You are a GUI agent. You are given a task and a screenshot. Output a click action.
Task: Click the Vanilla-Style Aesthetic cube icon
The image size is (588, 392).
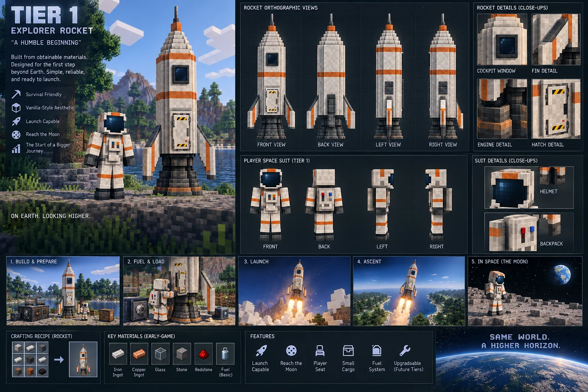16,108
